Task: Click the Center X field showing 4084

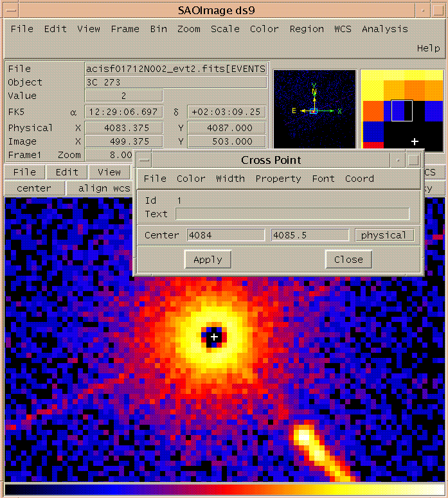Action: [226, 235]
